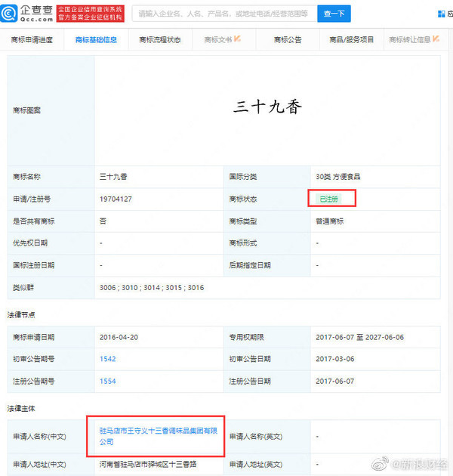Click the Qcc.com logo icon
This screenshot has width=453, height=476.
[8, 14]
